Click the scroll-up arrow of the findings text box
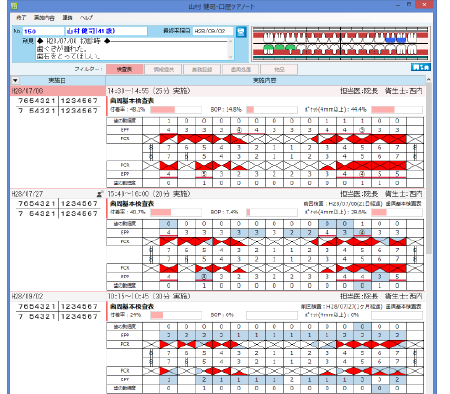This screenshot has width=450, height=394. pos(230,41)
